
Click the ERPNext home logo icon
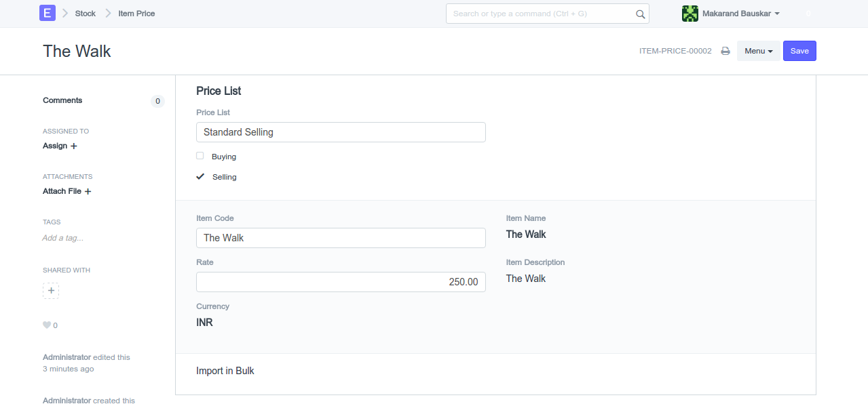tap(48, 13)
